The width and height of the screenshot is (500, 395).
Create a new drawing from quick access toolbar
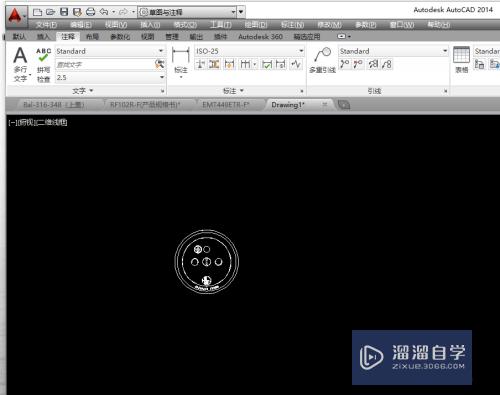pos(37,12)
